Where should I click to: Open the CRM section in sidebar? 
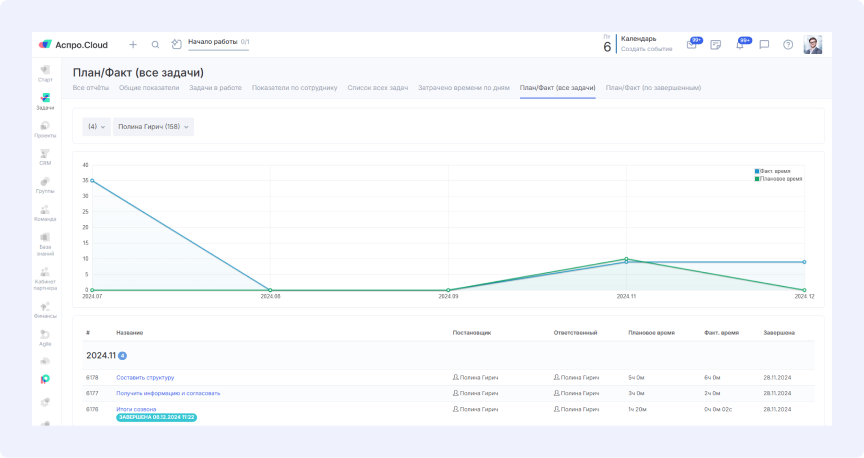coord(45,157)
